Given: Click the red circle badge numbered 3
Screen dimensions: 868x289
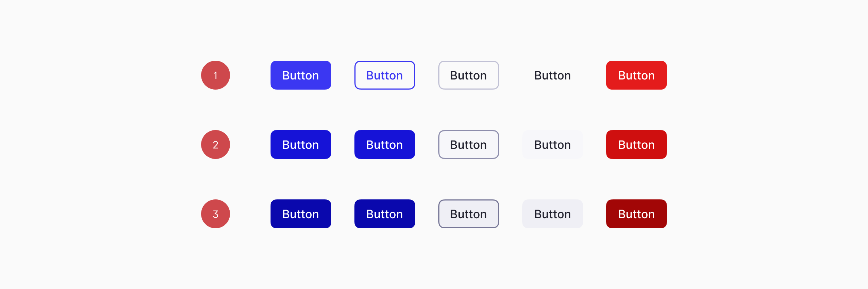Looking at the screenshot, I should (216, 214).
